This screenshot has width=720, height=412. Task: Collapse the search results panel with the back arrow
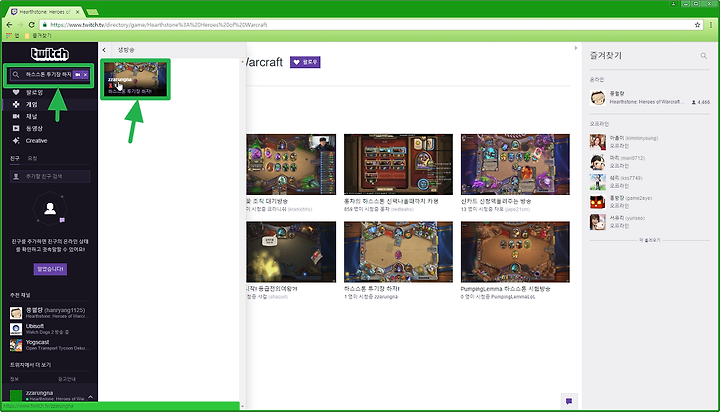click(104, 50)
